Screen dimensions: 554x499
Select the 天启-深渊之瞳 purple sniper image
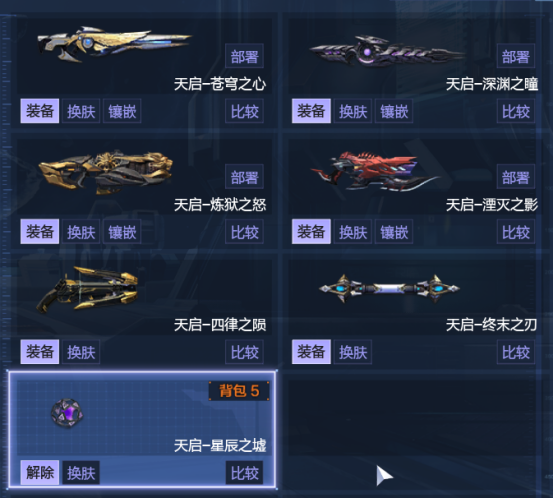(x=387, y=51)
